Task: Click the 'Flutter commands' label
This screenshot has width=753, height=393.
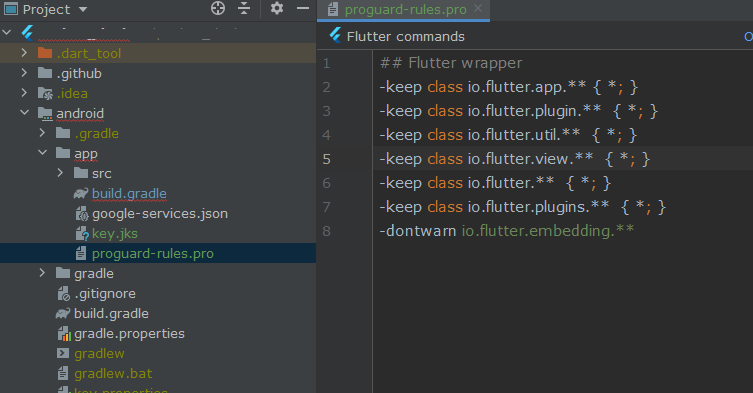Action: click(x=405, y=37)
